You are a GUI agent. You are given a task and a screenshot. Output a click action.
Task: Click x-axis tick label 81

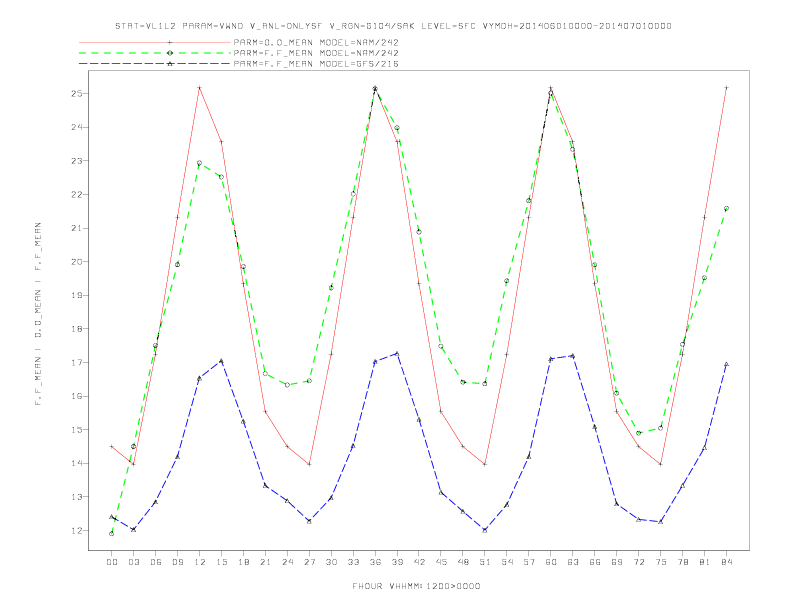[x=705, y=562]
